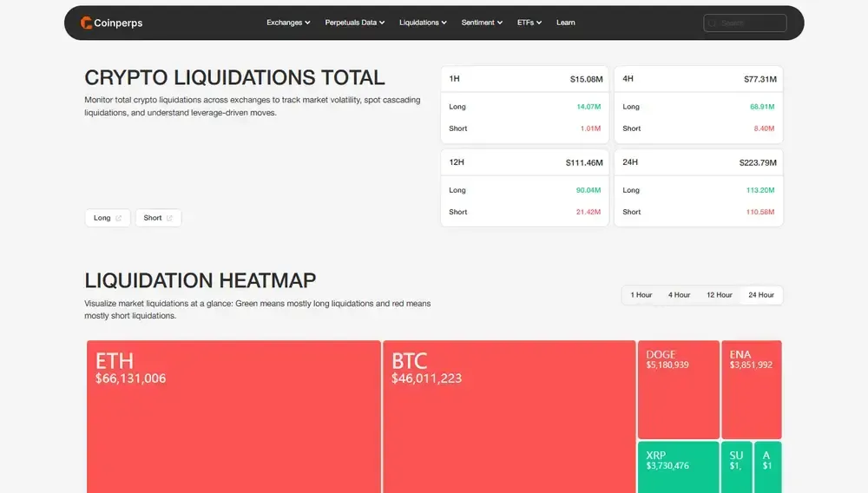Focus the Search input field

[x=745, y=23]
